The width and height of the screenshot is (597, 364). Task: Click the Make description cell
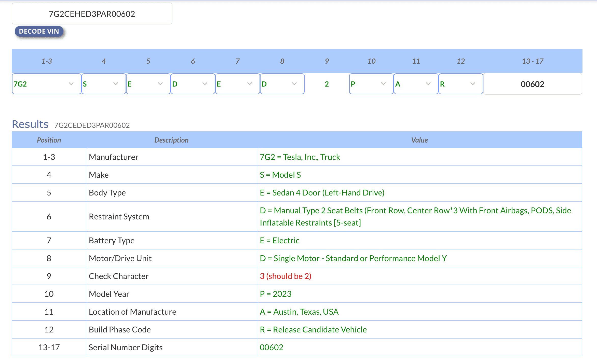(171, 175)
